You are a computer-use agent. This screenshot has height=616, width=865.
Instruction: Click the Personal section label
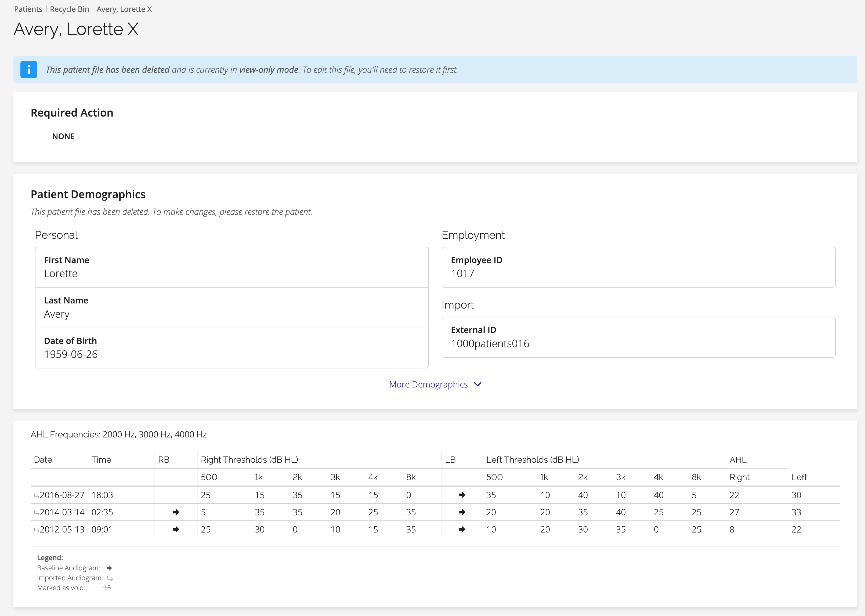point(56,235)
